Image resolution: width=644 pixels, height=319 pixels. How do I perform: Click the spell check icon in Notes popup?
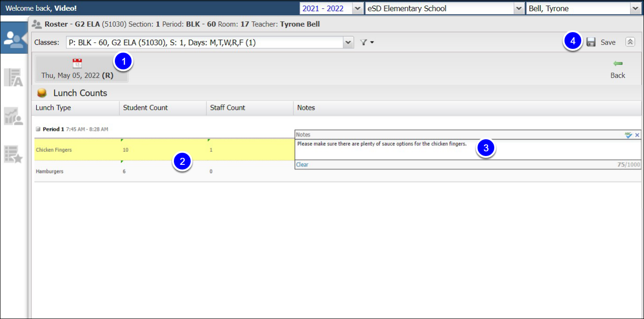click(629, 135)
